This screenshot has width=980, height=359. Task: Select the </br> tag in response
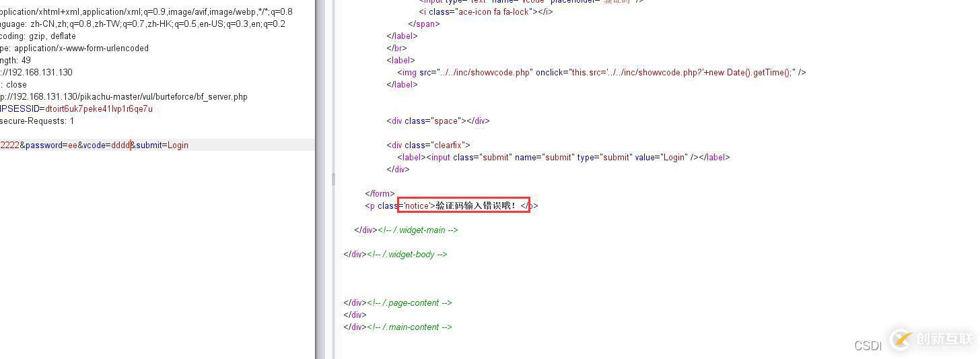click(x=396, y=48)
